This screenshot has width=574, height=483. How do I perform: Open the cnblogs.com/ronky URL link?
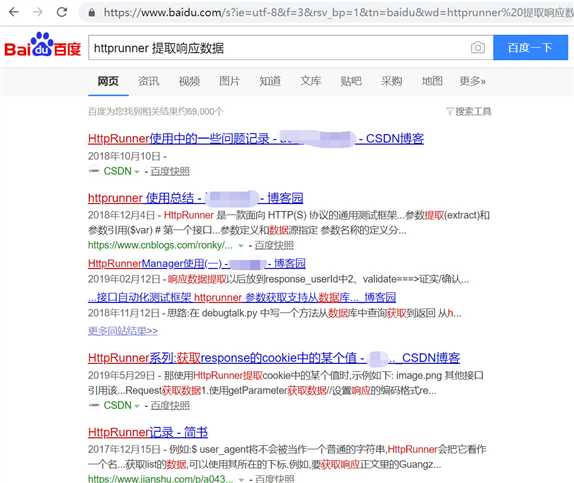pos(160,245)
